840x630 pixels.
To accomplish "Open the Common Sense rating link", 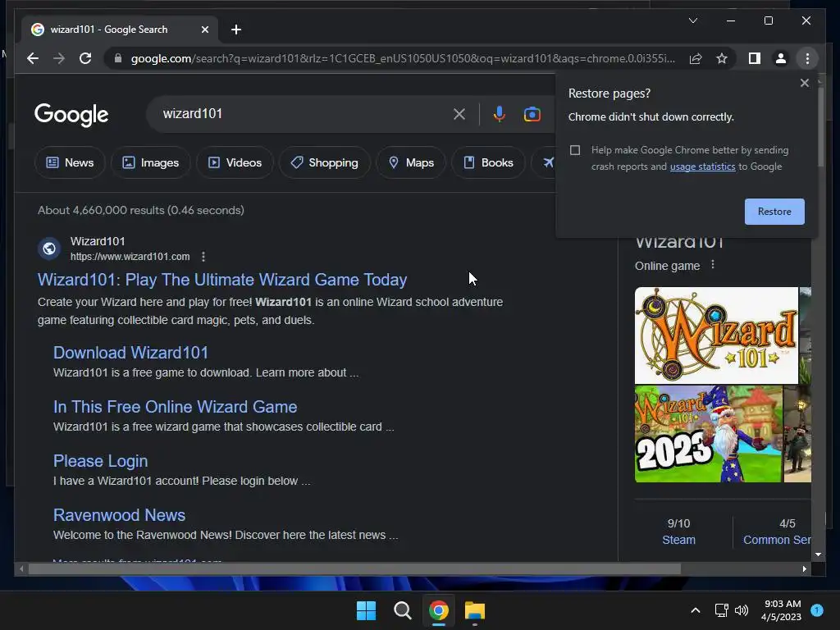I will 777,540.
